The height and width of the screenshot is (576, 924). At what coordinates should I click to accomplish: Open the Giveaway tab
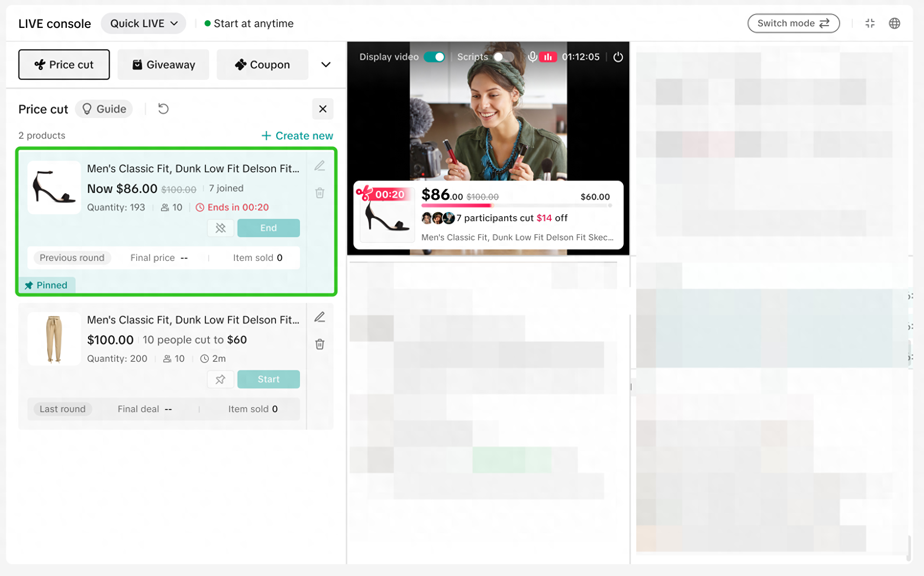tap(163, 65)
